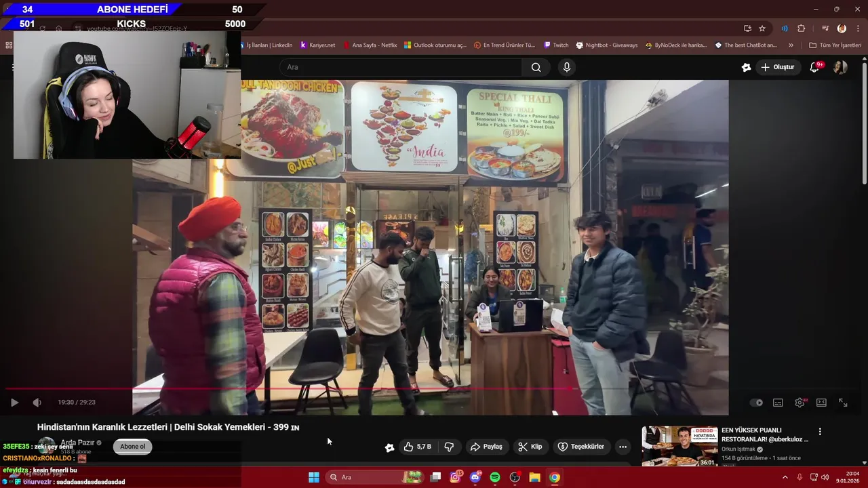Open the Chrome three-dot menu
This screenshot has height=488, width=868.
point(858,28)
